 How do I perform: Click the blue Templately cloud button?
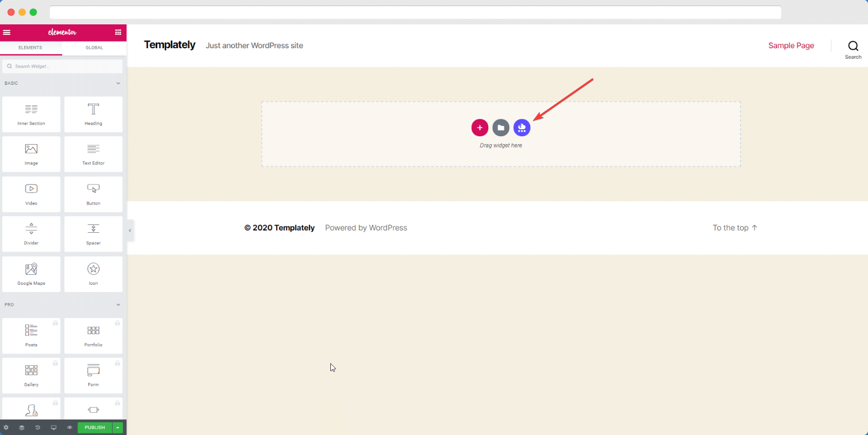[522, 127]
